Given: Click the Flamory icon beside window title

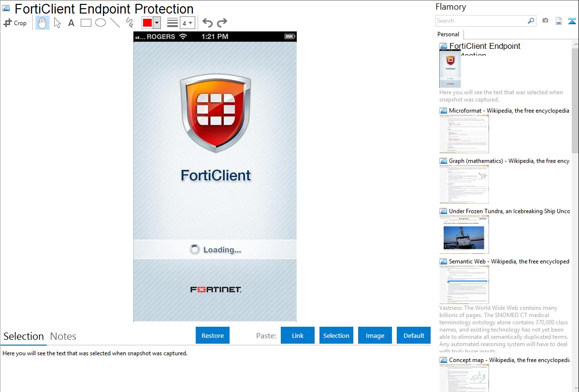Looking at the screenshot, I should (x=6, y=8).
